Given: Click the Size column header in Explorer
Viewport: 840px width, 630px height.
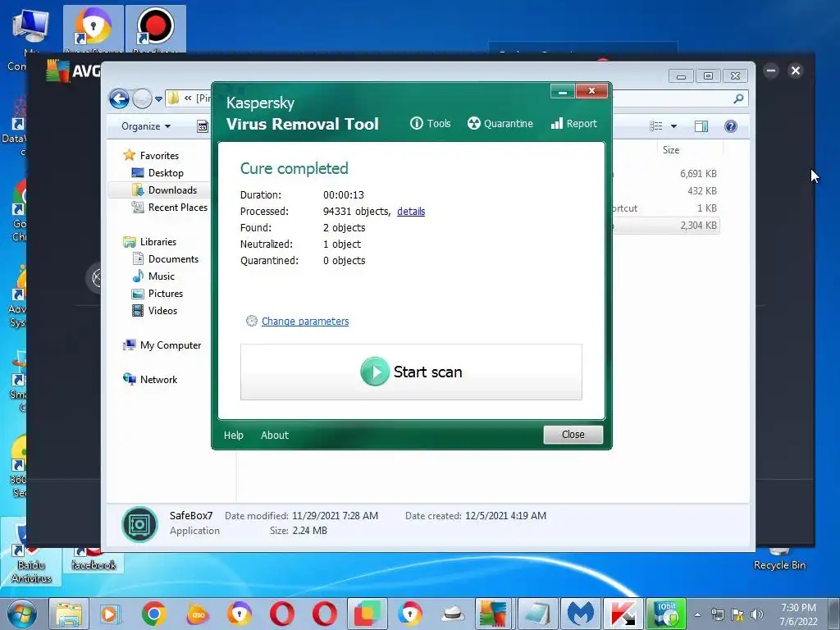Looking at the screenshot, I should (671, 150).
